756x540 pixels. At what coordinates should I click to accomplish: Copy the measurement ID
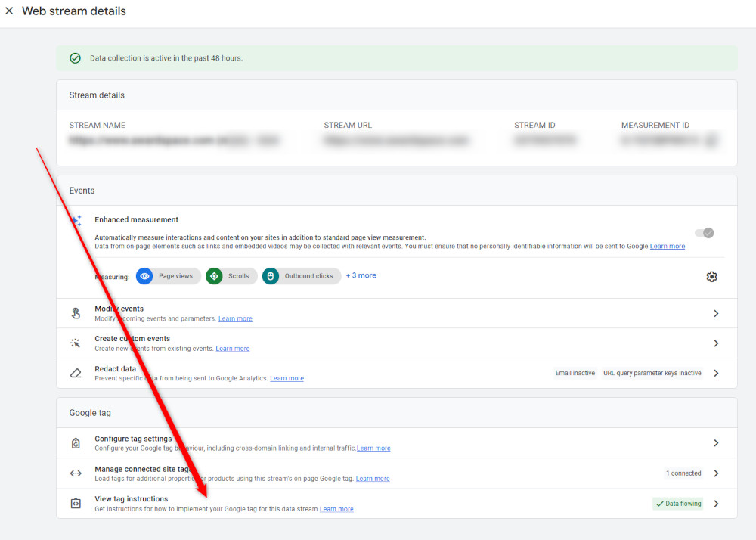[x=711, y=141]
